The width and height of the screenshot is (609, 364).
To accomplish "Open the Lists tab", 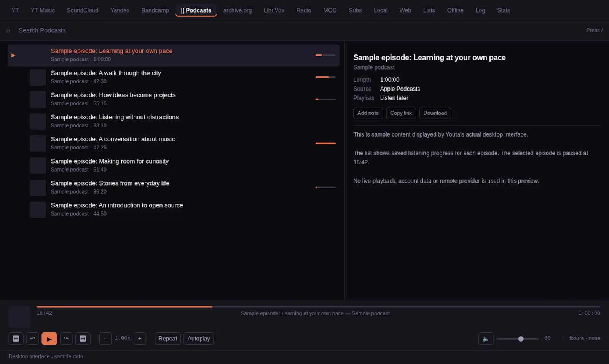I will [429, 10].
